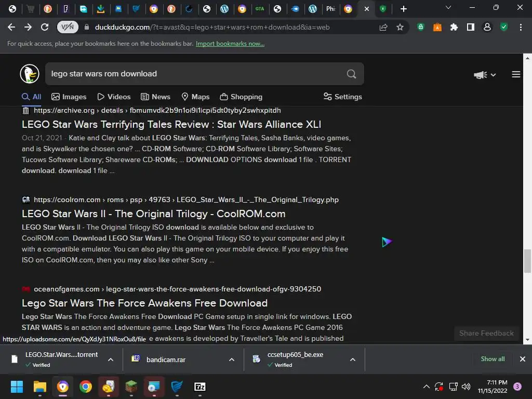Show hidden system tray icons

(x=427, y=387)
